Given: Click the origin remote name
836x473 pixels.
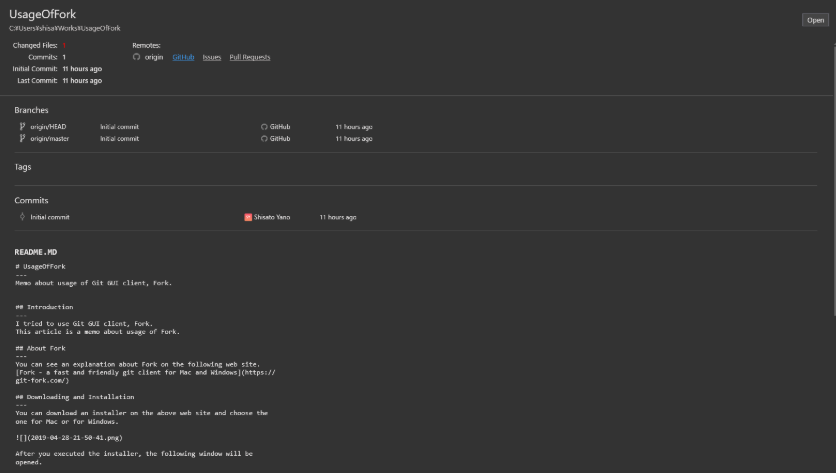Looking at the screenshot, I should coord(154,57).
